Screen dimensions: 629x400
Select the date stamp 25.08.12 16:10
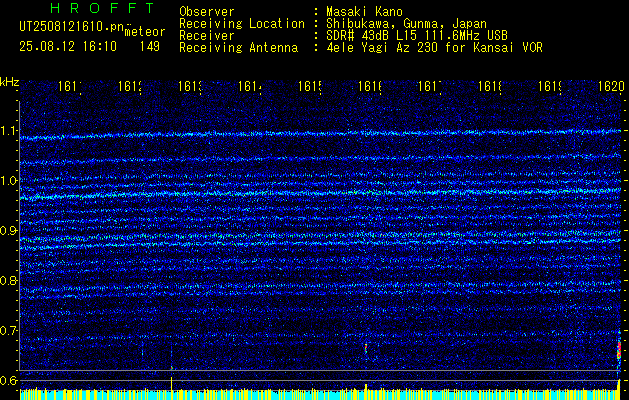[x=68, y=47]
